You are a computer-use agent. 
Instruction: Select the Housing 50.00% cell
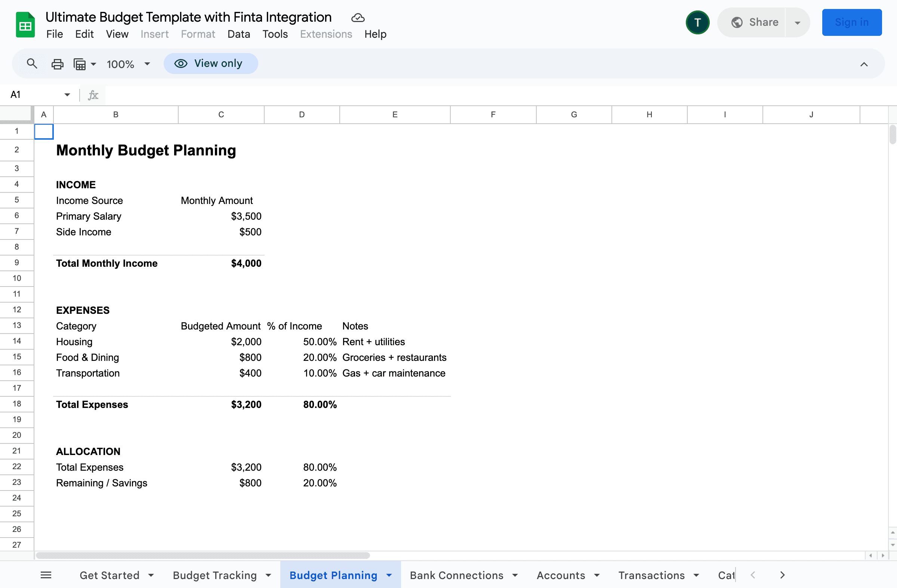(x=302, y=342)
